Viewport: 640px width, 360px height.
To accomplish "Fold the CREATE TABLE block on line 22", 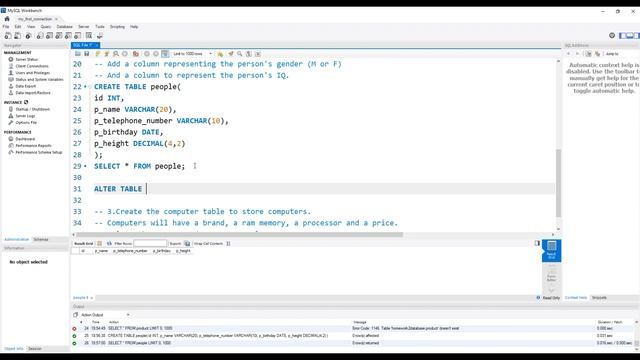I will point(90,87).
